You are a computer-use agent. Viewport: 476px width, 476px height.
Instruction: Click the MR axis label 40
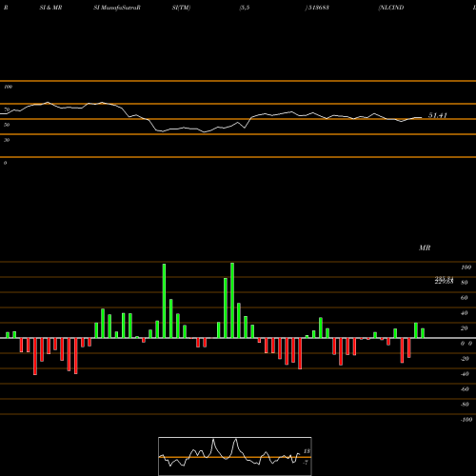click(465, 313)
